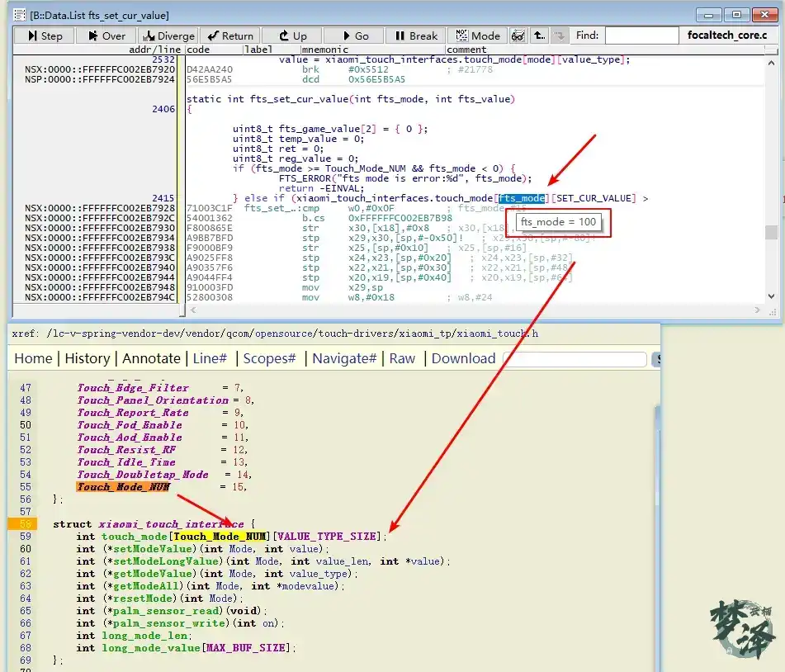
Task: Click the Over step button
Action: click(106, 36)
